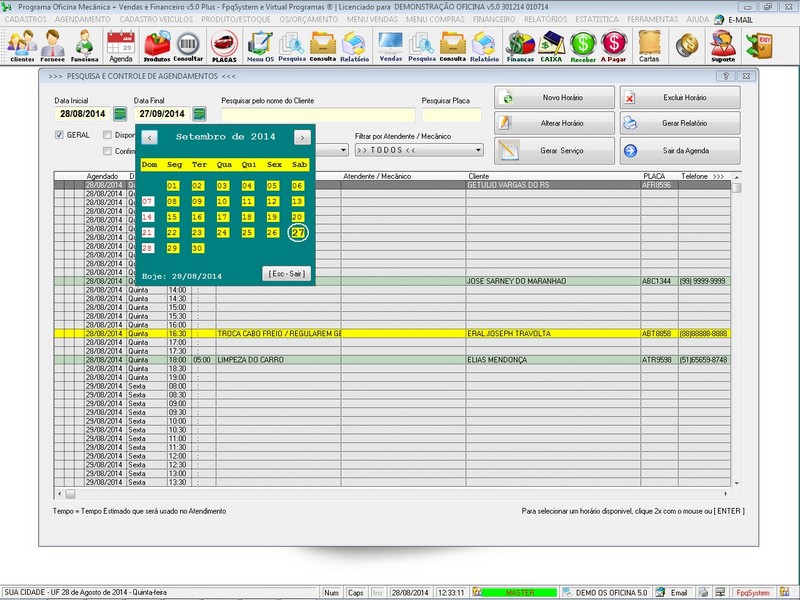This screenshot has width=800, height=600.
Task: Click Consulta icon in Vendas group
Action: 453,46
